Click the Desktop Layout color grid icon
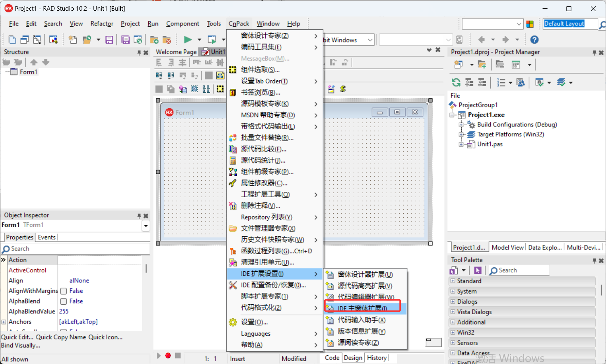 point(530,24)
